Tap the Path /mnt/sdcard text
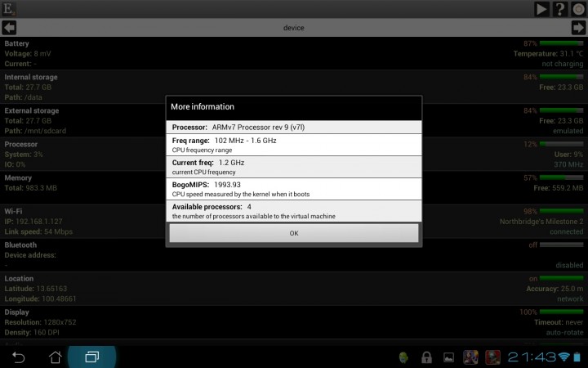588x368 pixels. click(35, 131)
